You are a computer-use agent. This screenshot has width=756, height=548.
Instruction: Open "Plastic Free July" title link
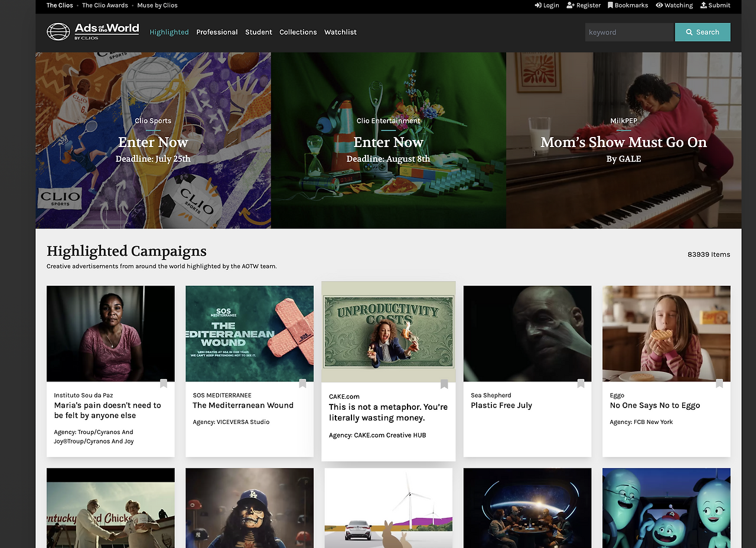tap(501, 405)
